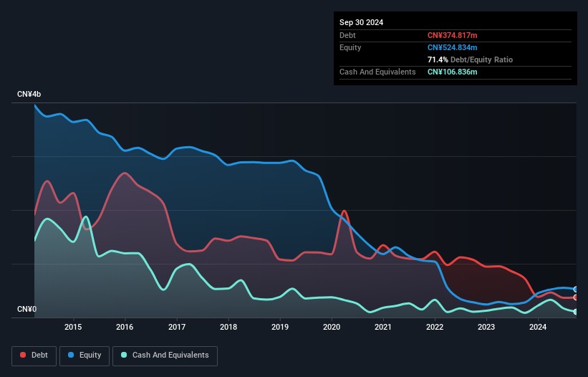Click the Sep 30 2024 tooltip date
Image resolution: width=588 pixels, height=377 pixels.
tap(361, 22)
